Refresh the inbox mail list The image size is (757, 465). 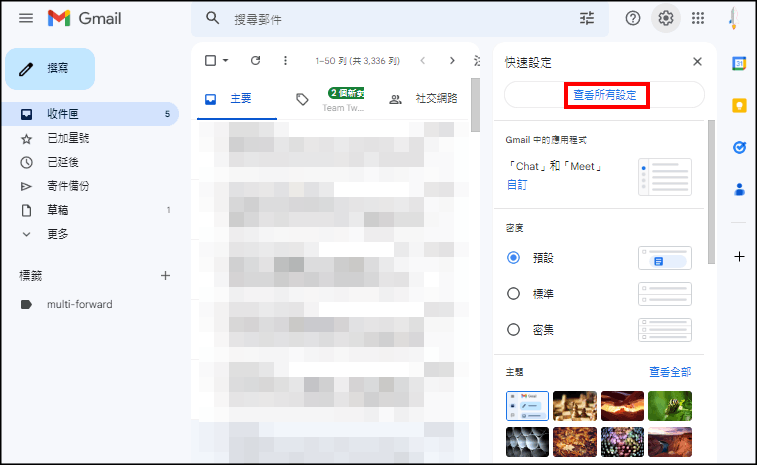tap(255, 61)
